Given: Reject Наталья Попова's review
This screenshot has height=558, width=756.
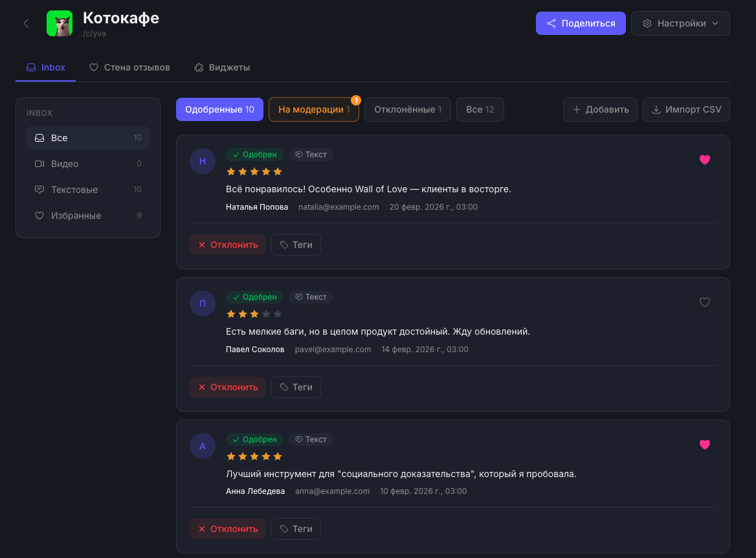Looking at the screenshot, I should tap(228, 245).
